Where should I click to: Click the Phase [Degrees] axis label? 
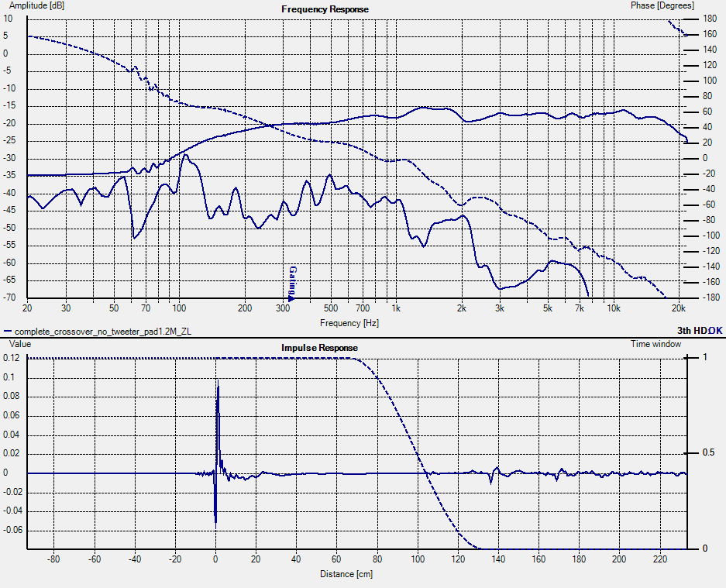point(662,5)
